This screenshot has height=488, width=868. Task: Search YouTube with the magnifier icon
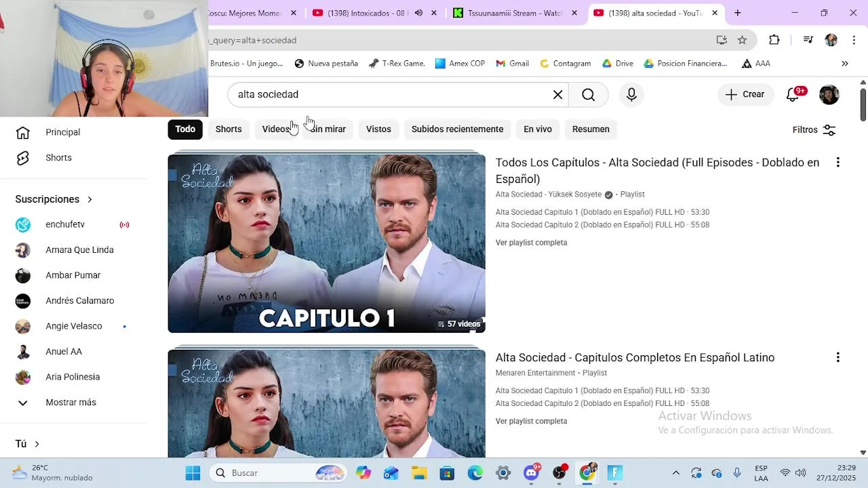tap(589, 95)
